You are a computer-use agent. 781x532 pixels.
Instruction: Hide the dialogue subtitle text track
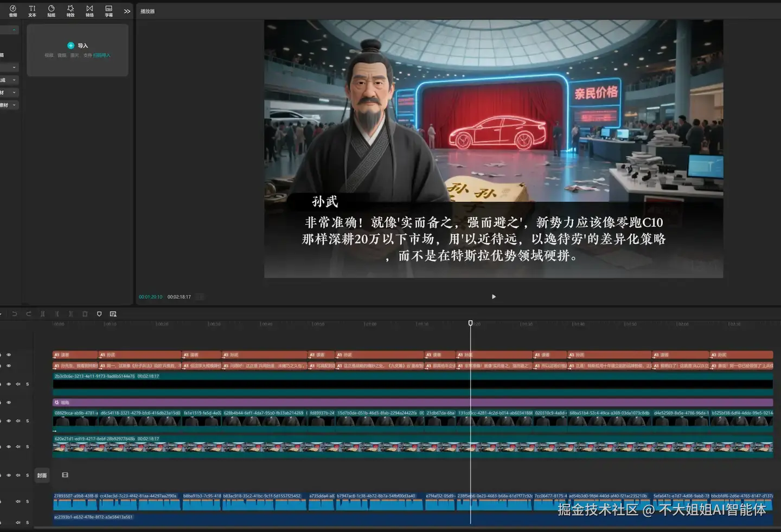pyautogui.click(x=9, y=366)
